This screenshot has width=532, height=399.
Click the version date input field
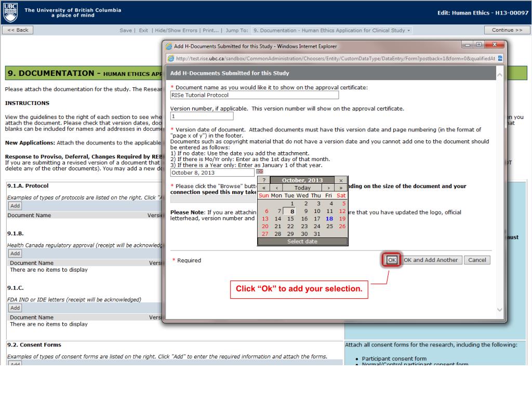point(212,172)
